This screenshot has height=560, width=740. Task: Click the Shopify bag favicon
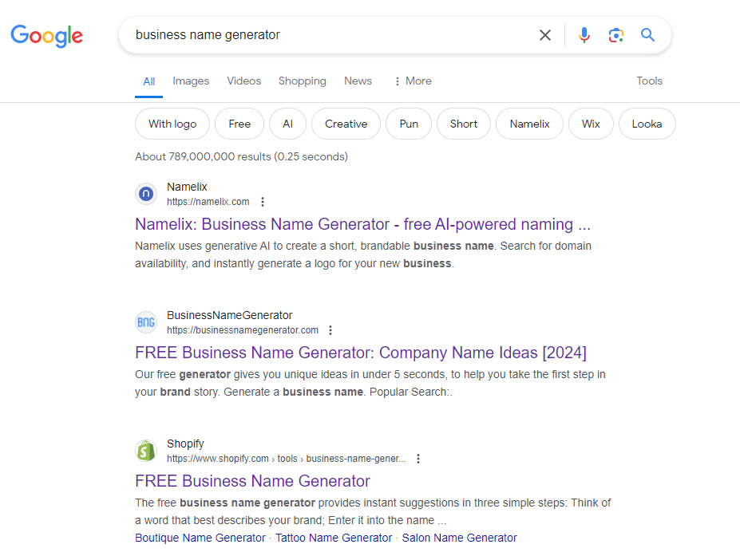(146, 451)
